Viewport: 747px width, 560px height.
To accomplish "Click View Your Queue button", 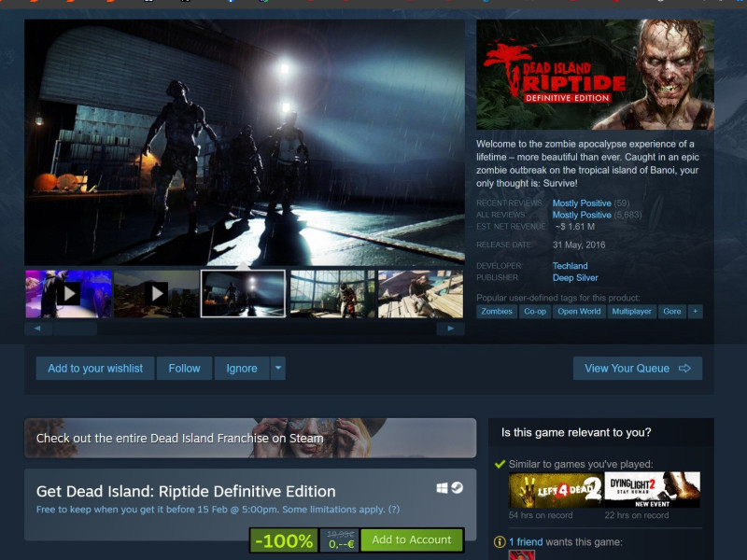I will 638,369.
